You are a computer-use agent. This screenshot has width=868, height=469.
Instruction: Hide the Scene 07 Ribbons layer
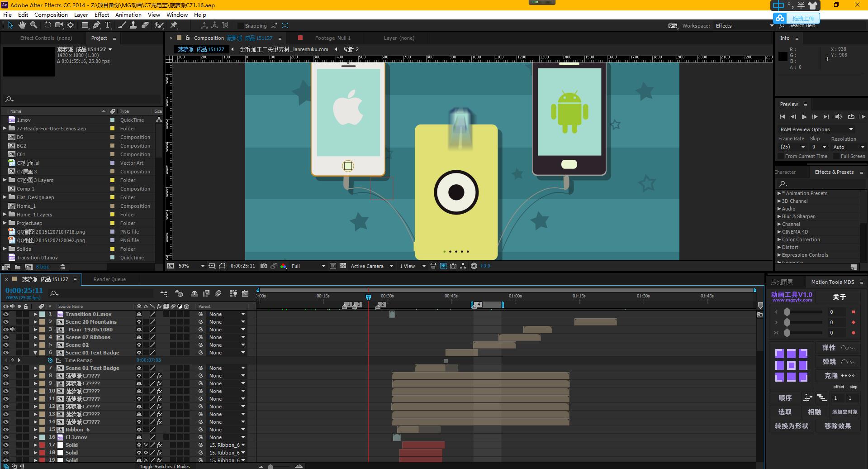click(x=6, y=337)
